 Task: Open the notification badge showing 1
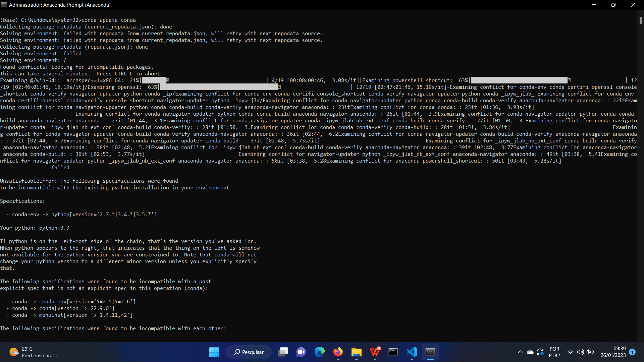(x=633, y=352)
